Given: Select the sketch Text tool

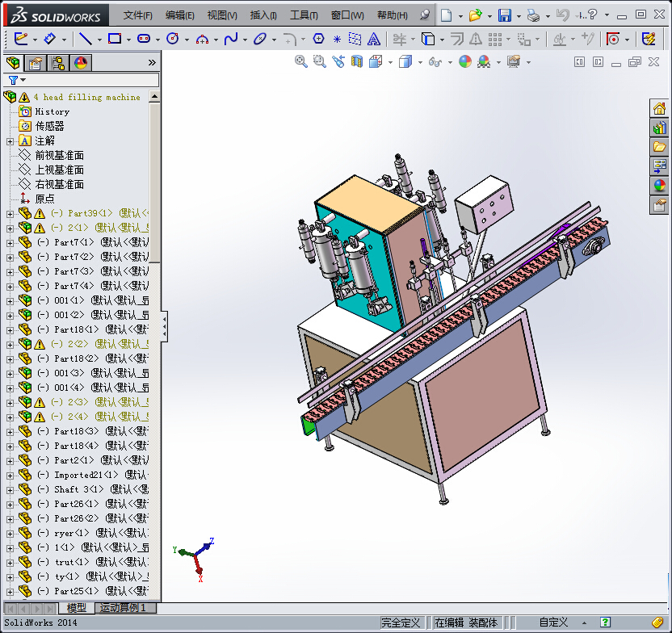Looking at the screenshot, I should click(x=374, y=40).
